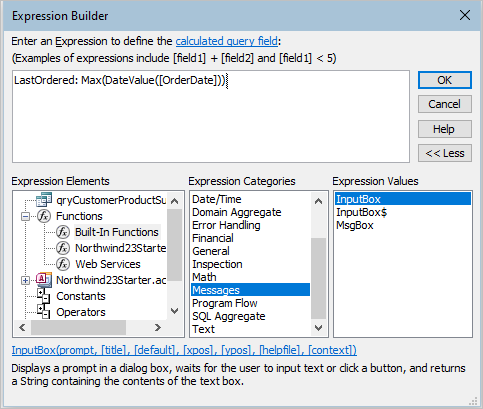Screen dimensions: 483x409
Task: Open the calculated query field link
Action: (227, 41)
